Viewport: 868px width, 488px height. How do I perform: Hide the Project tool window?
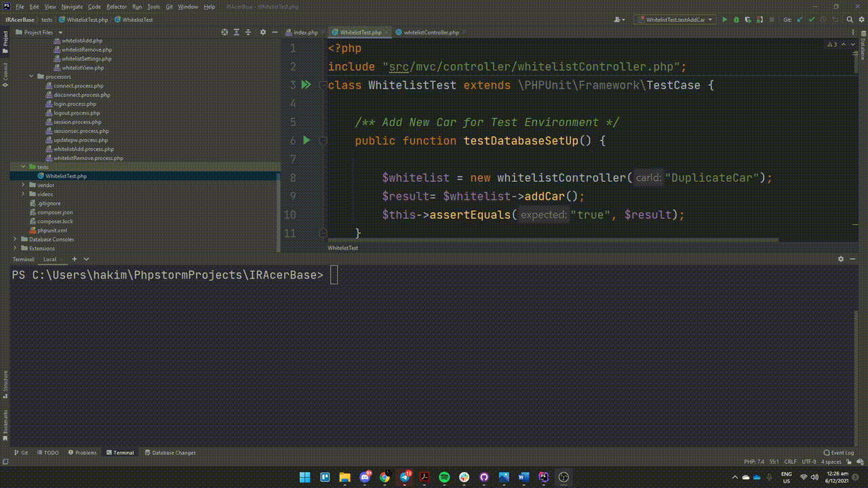click(x=275, y=32)
